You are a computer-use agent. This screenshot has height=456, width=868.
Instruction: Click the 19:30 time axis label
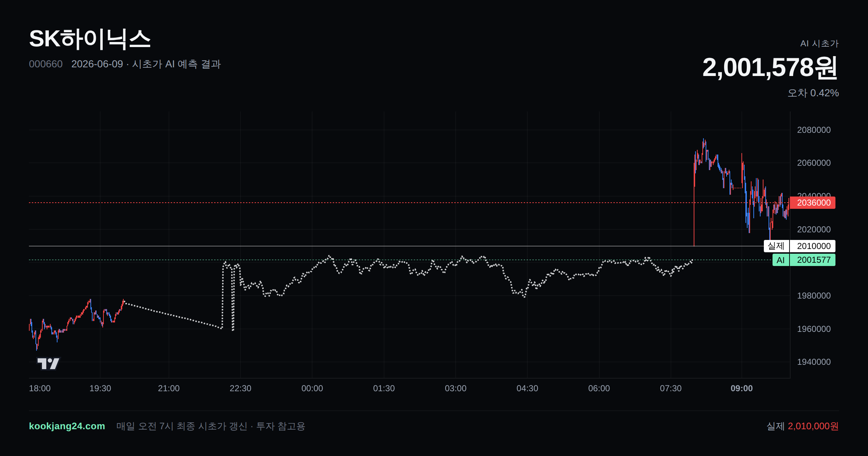(x=100, y=388)
